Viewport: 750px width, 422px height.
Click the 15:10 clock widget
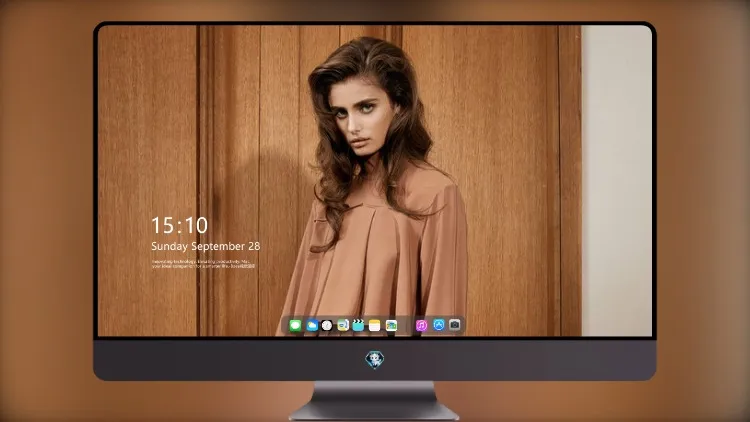[179, 225]
